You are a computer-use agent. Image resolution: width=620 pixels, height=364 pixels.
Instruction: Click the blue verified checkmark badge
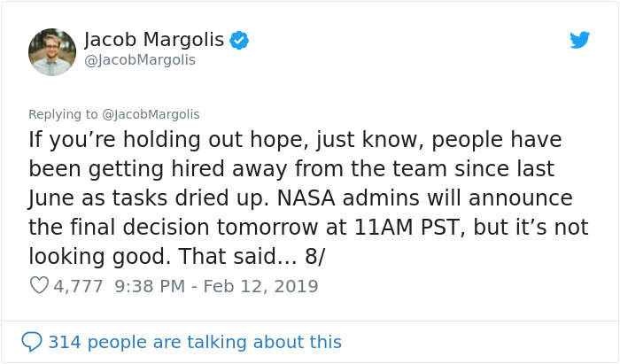(238, 40)
